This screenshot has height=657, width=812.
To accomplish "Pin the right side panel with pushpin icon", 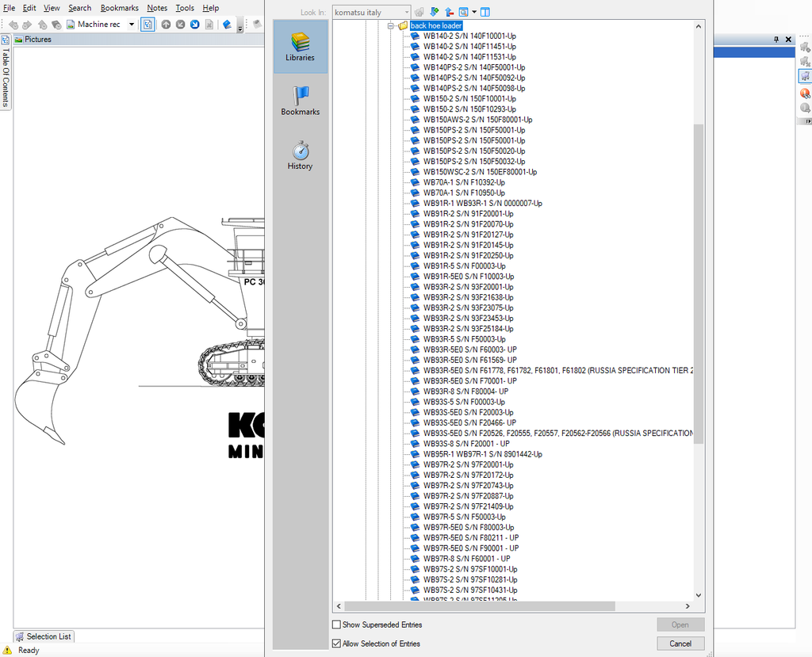I will pos(776,40).
